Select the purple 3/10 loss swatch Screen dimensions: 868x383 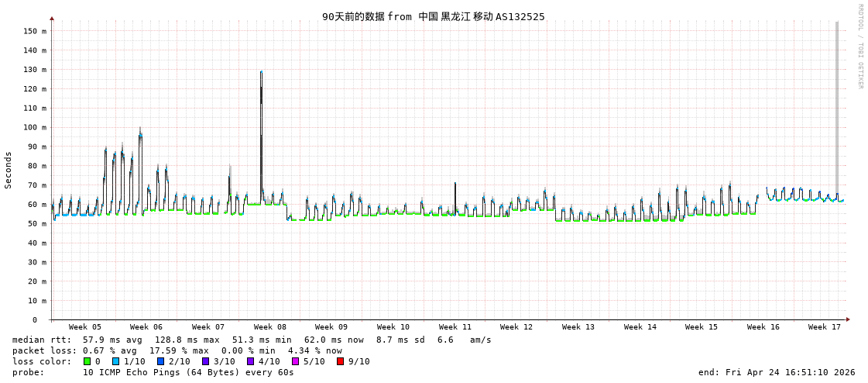pos(206,361)
